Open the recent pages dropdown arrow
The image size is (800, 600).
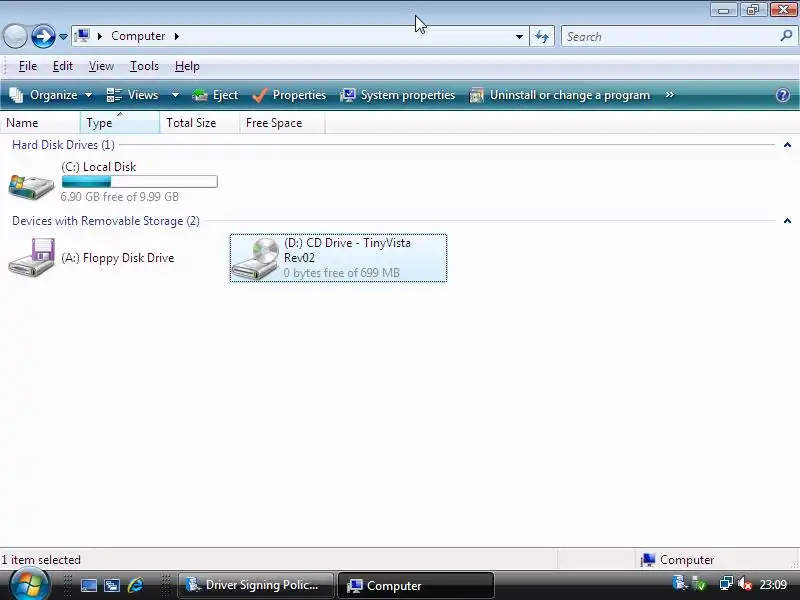click(63, 37)
